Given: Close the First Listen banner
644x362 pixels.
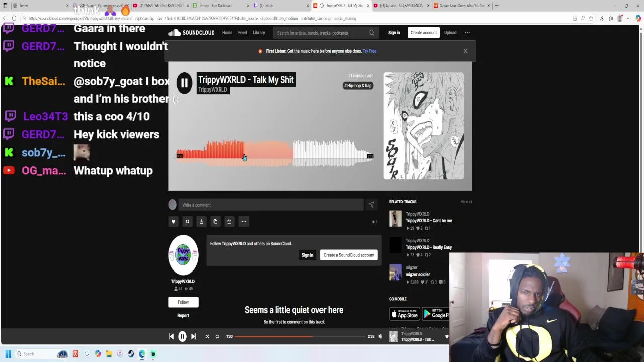Looking at the screenshot, I should [465, 51].
